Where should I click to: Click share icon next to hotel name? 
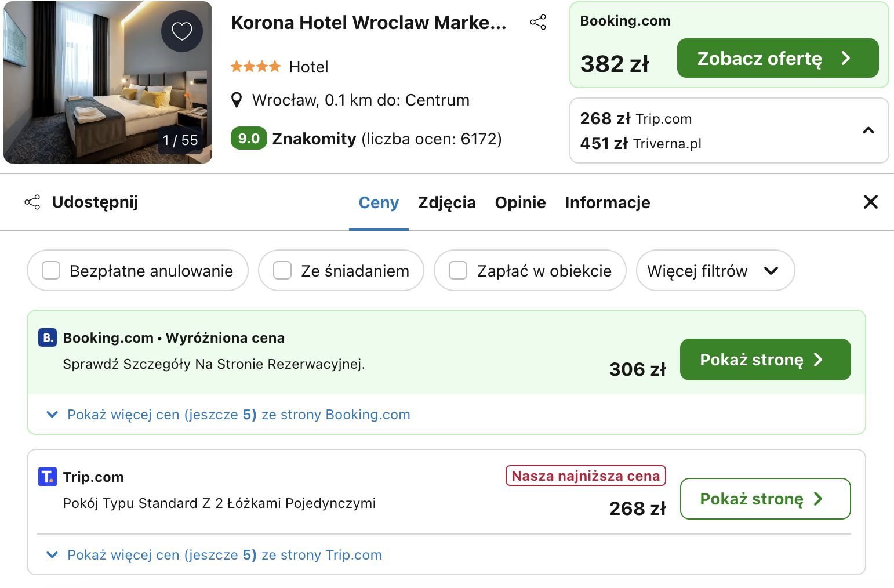click(538, 23)
